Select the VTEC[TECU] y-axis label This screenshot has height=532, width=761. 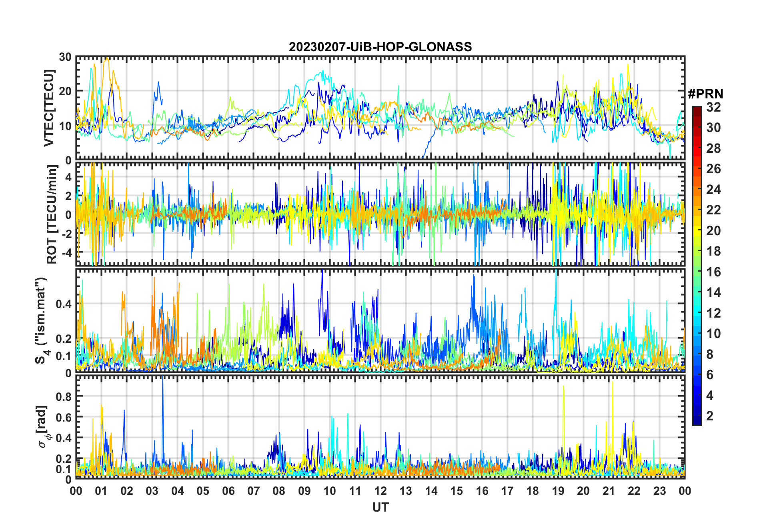49,108
